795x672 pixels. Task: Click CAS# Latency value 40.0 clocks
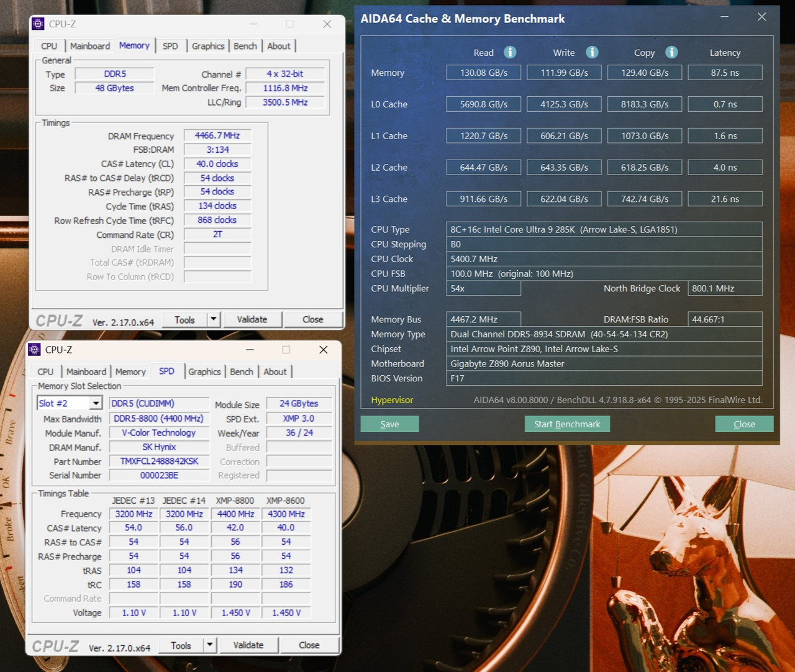217,164
